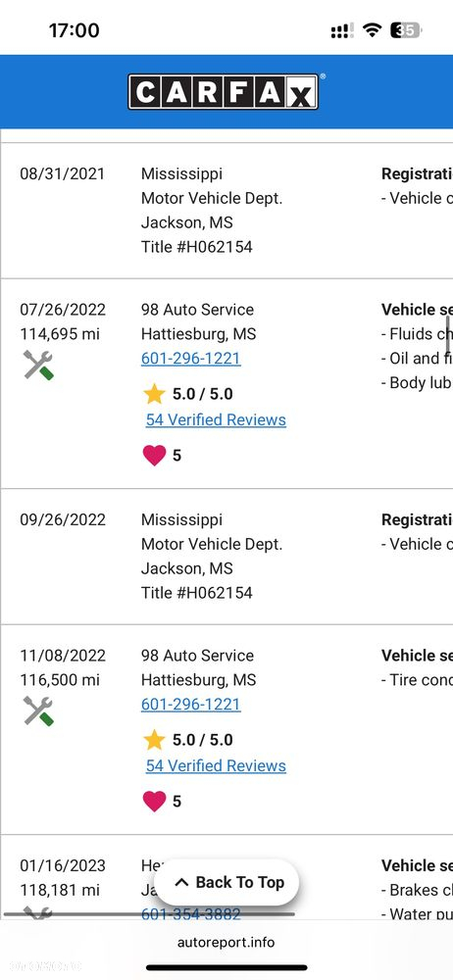Call 601-296-1221 from the 07/26/2022 entry

(191, 358)
